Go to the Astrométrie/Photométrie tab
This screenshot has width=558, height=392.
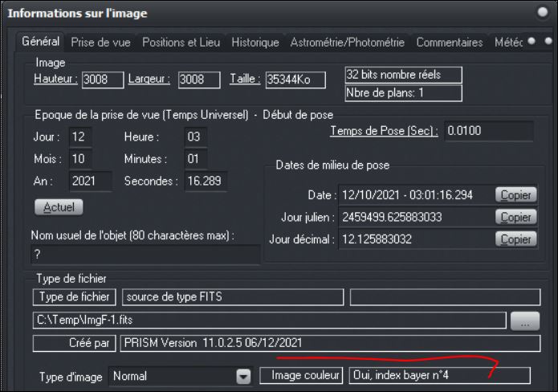click(x=347, y=42)
